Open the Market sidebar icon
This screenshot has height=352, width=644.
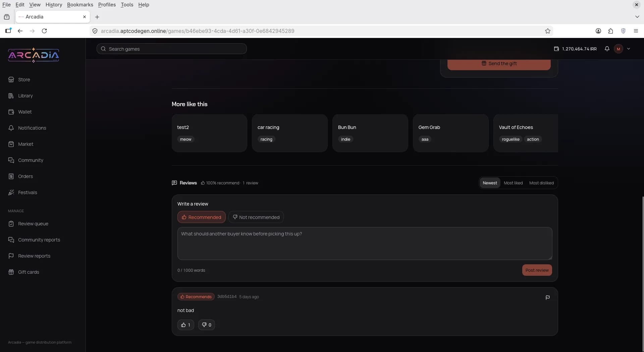[11, 144]
